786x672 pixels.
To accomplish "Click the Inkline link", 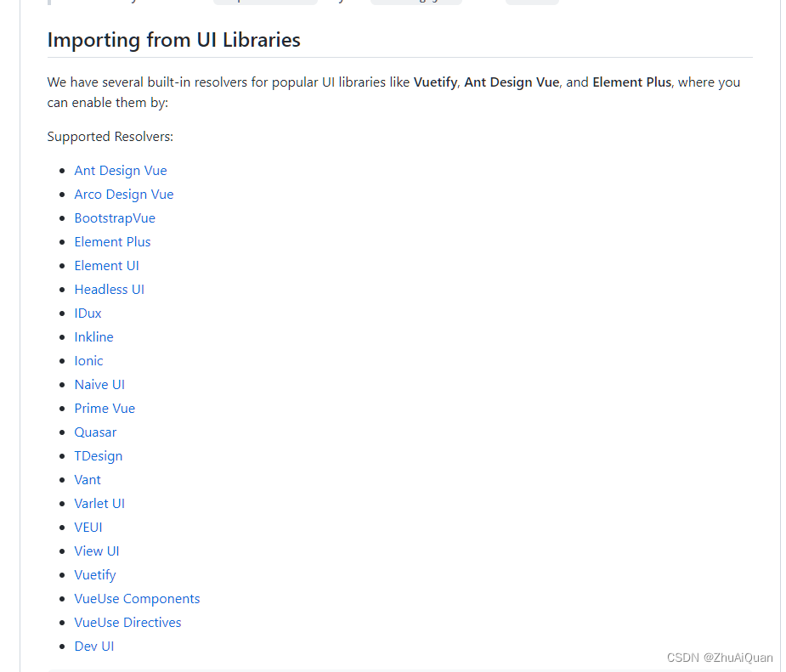I will pos(93,336).
